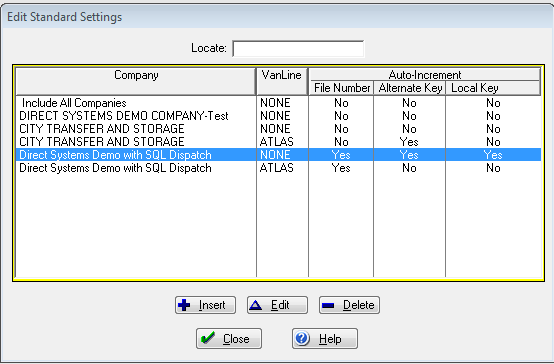The image size is (554, 364).
Task: Click NONE vanline in Include All Companies row
Action: (275, 103)
